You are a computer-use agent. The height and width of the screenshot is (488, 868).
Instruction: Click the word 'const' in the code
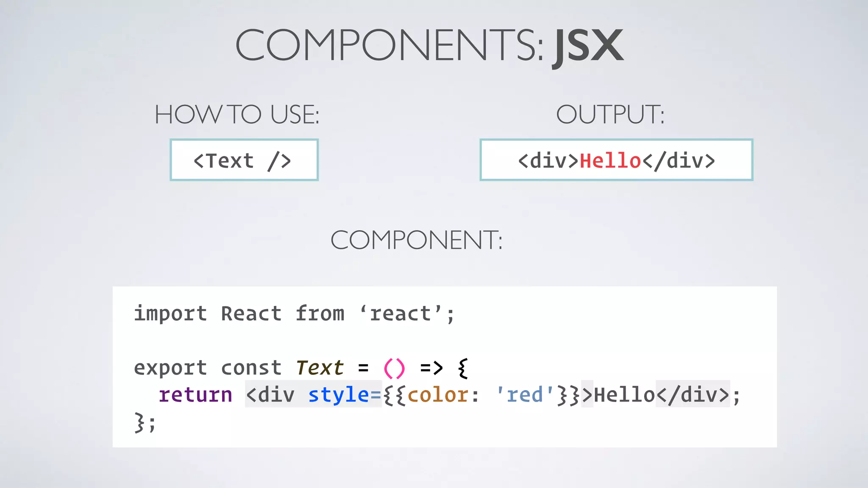251,368
